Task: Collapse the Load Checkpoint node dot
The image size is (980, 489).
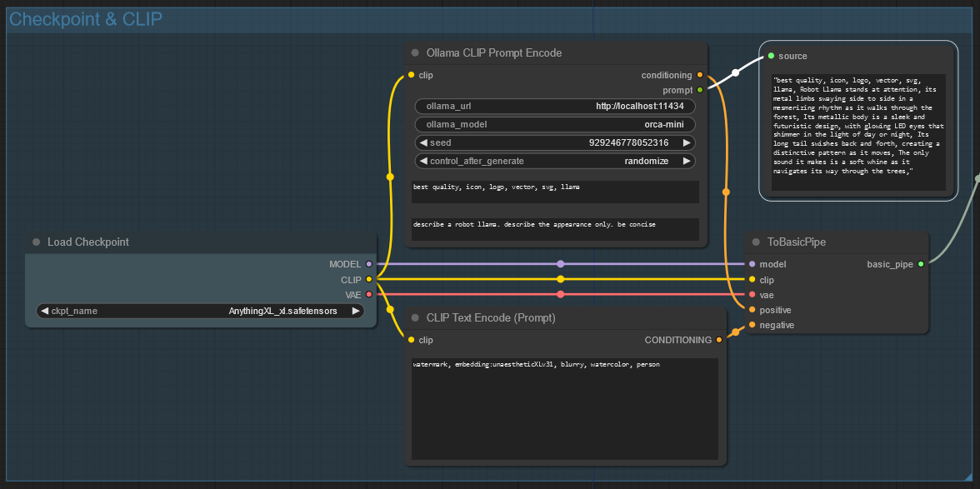Action: click(x=37, y=242)
